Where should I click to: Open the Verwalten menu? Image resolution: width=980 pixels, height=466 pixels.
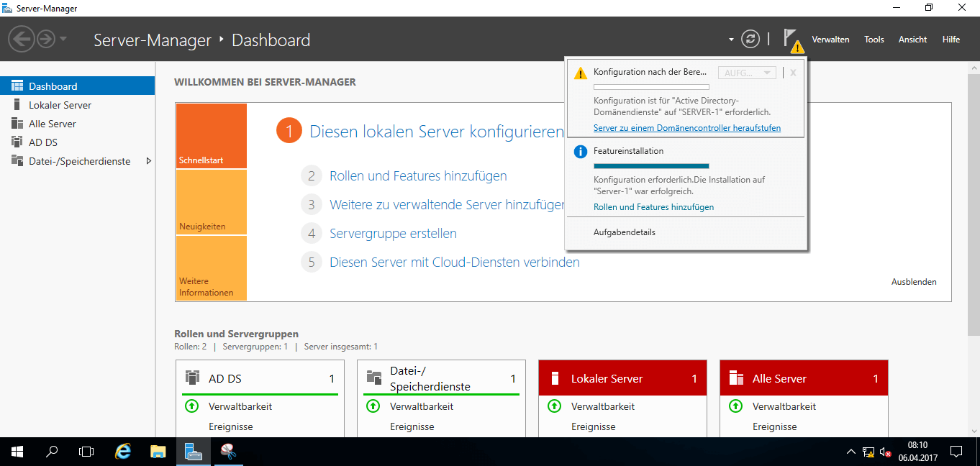[x=830, y=40]
